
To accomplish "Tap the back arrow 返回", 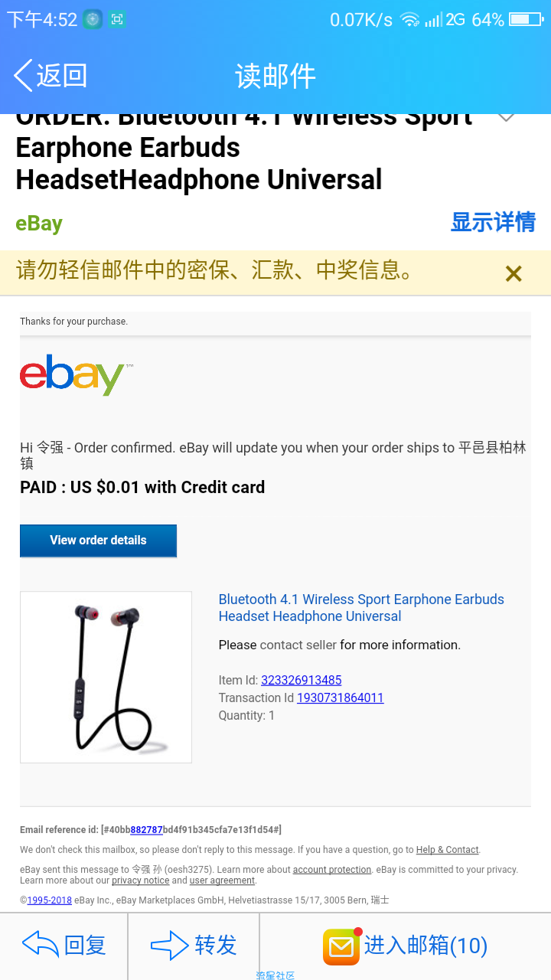I will tap(51, 75).
